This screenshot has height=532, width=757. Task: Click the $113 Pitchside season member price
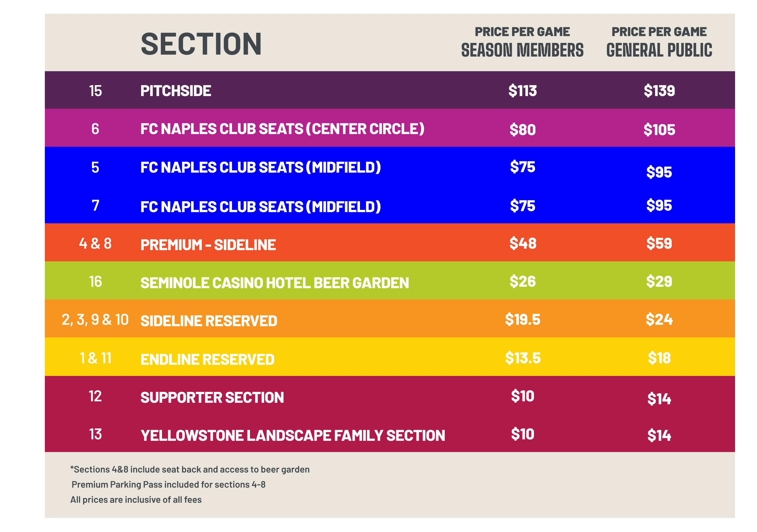point(523,91)
